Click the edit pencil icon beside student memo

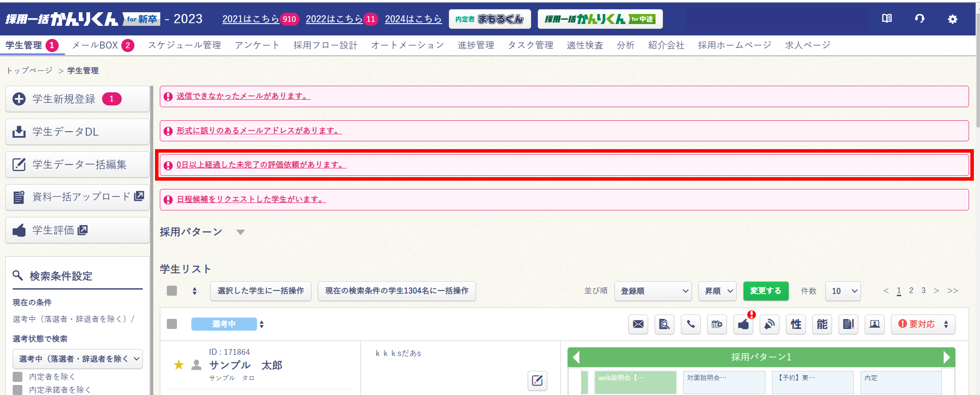pyautogui.click(x=537, y=381)
